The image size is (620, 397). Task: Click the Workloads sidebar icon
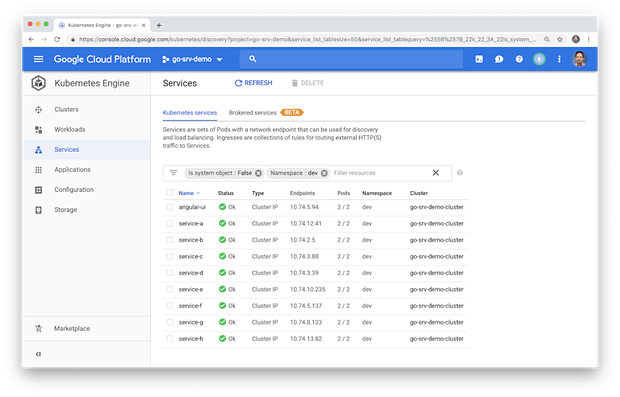click(x=38, y=130)
